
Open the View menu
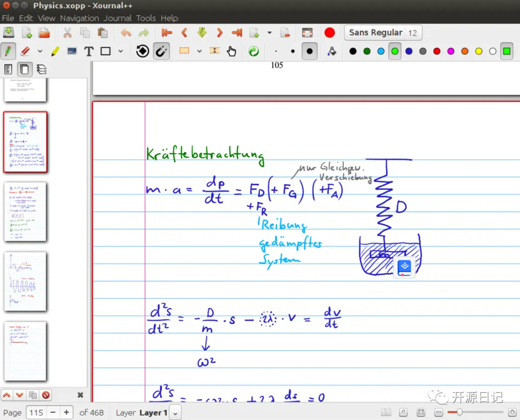(x=46, y=18)
